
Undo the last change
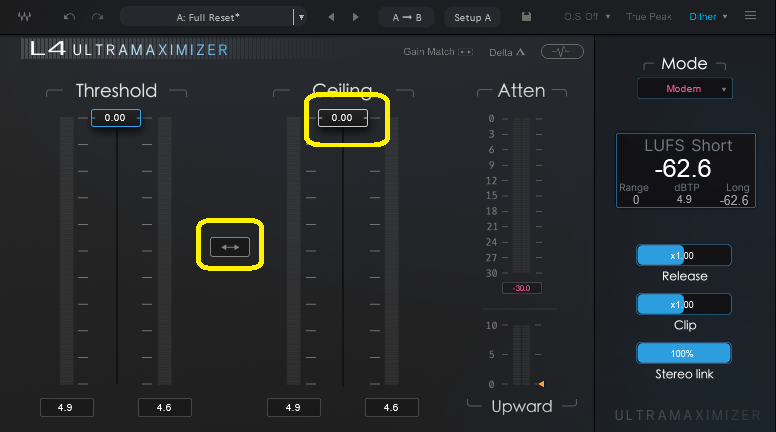69,17
